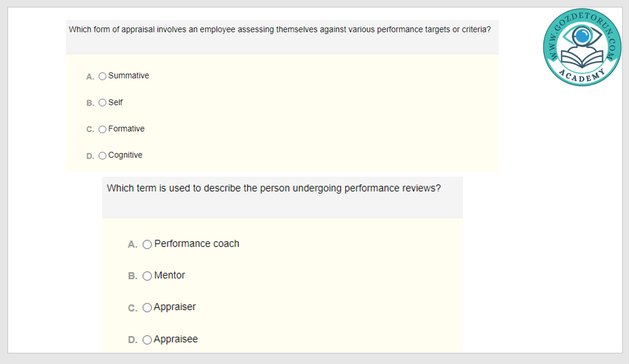Screen dimensions: 629x364
Task: Click the question about person undergoing reviews
Action: [274, 188]
